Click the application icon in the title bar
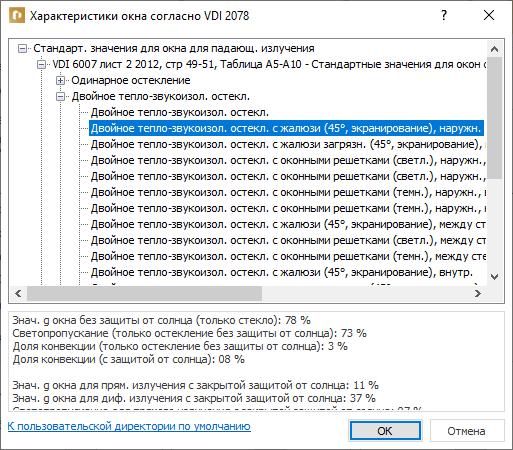The height and width of the screenshot is (450, 513). pyautogui.click(x=17, y=16)
